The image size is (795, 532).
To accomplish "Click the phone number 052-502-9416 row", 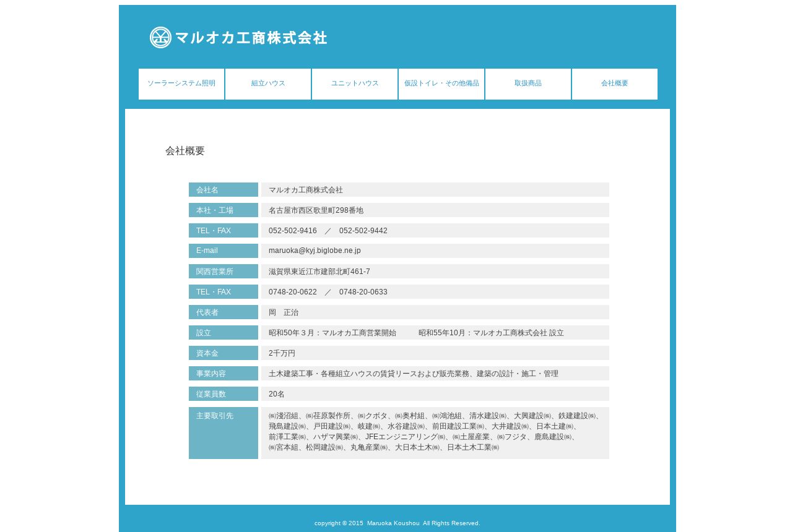I will tap(435, 231).
